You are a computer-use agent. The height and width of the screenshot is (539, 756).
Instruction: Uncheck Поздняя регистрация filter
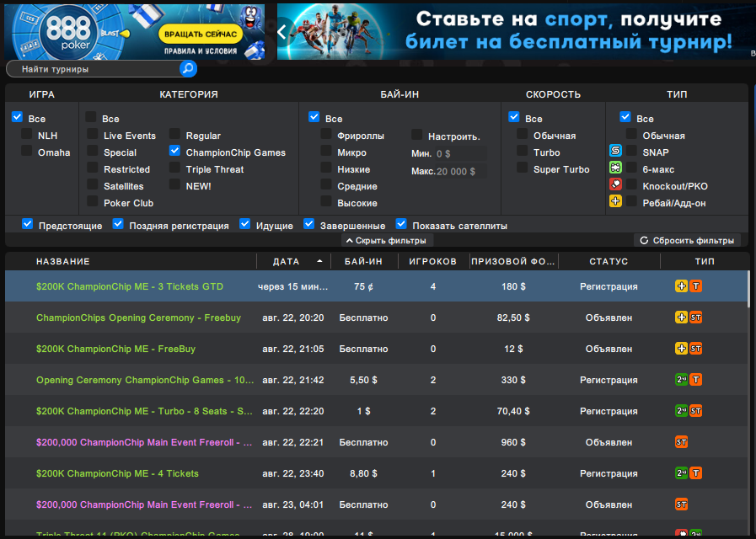pyautogui.click(x=118, y=224)
